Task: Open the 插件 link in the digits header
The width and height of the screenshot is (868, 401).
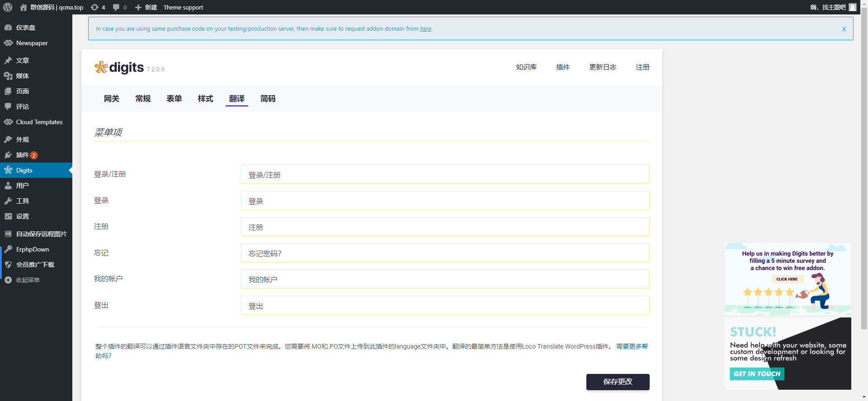Action: (563, 67)
